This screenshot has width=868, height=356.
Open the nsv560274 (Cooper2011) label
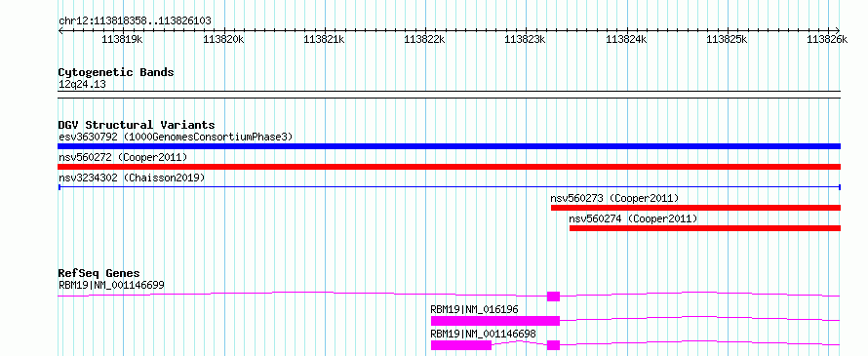pyautogui.click(x=633, y=218)
